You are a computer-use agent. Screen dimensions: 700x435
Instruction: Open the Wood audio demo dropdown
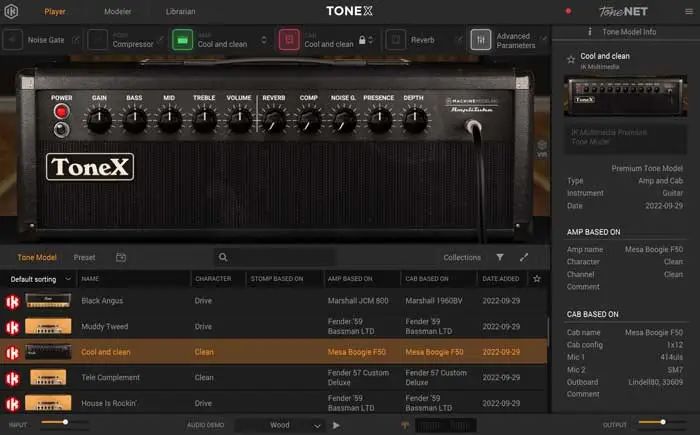point(279,426)
